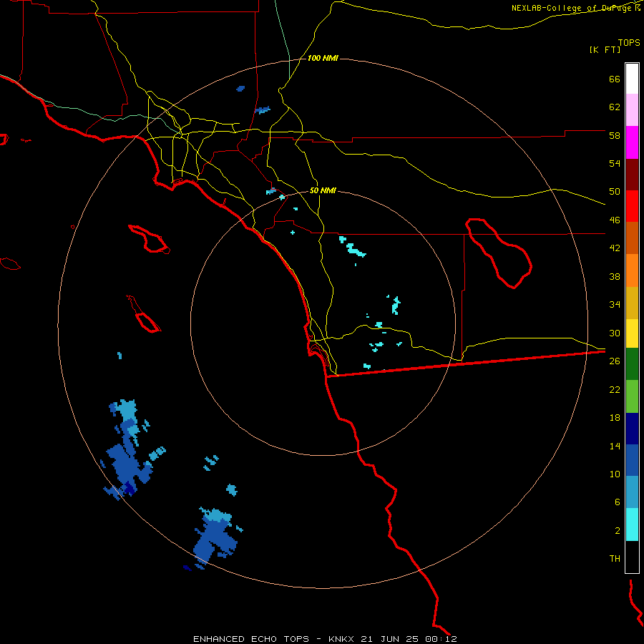Click the magenta 58 K FT legend swatch
The width and height of the screenshot is (644, 644).
coord(632,142)
